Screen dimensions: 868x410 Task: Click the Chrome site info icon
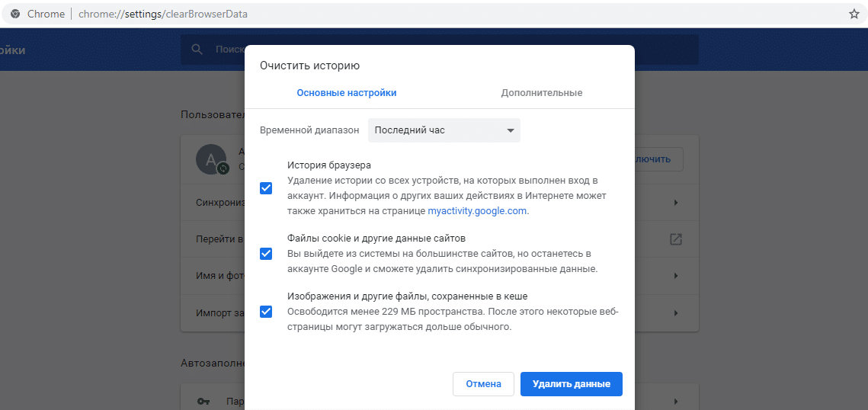point(15,14)
